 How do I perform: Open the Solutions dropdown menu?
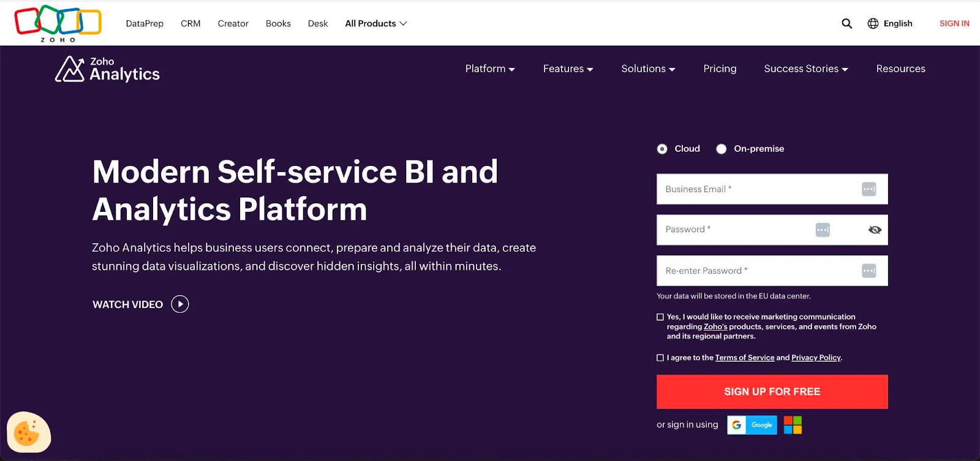point(648,69)
